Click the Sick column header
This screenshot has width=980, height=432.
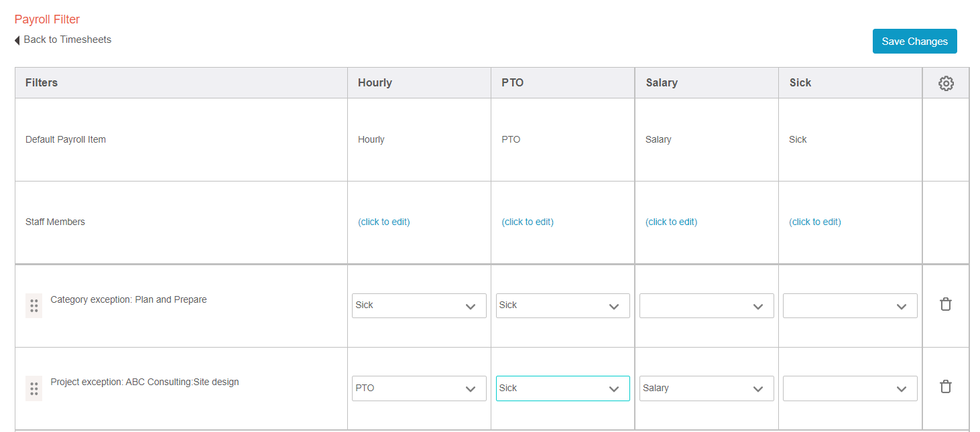tap(800, 83)
